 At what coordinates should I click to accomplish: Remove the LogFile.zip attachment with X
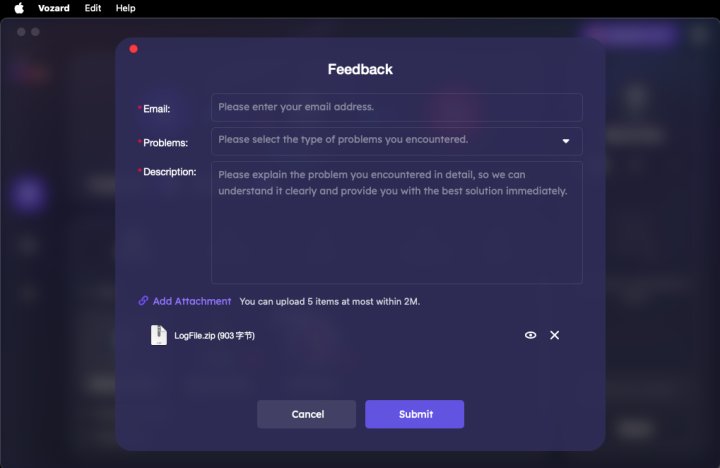(x=555, y=335)
